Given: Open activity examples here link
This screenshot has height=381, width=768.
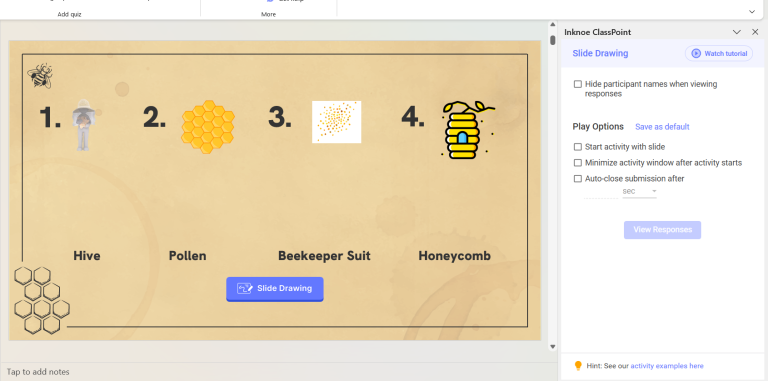Looking at the screenshot, I should click(667, 366).
